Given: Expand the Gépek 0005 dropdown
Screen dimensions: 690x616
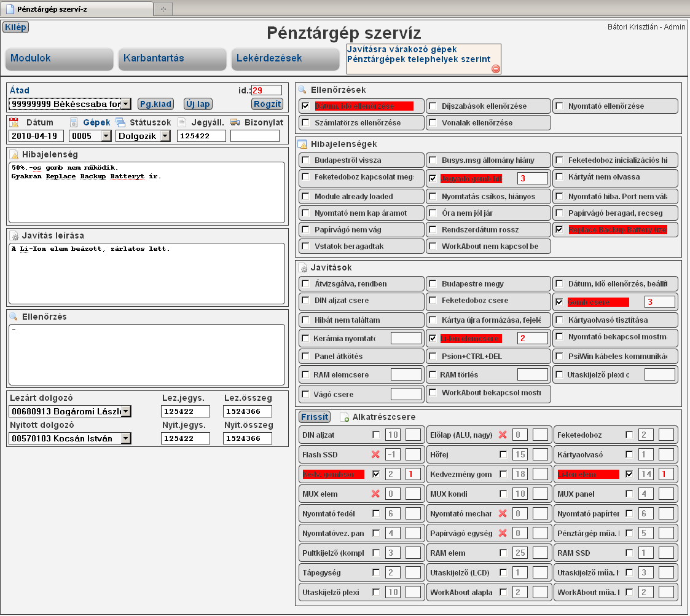Looking at the screenshot, I should pos(106,136).
